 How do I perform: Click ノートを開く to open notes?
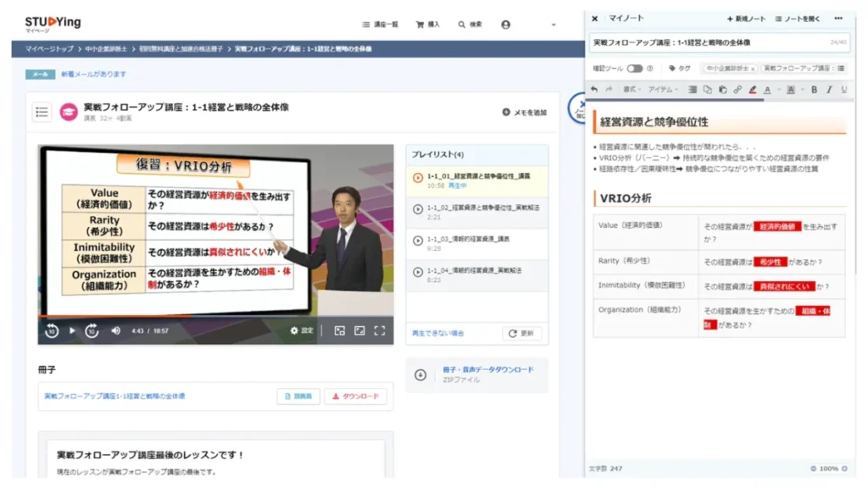click(x=798, y=19)
